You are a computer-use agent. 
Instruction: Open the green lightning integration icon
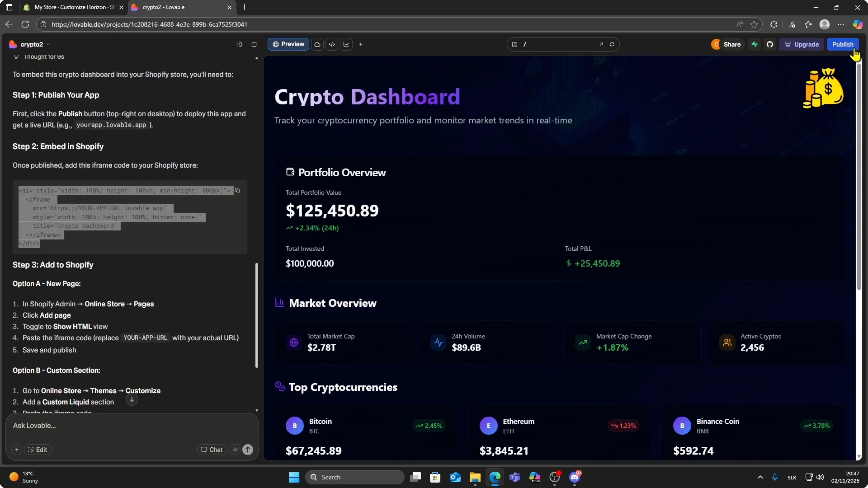(x=755, y=45)
